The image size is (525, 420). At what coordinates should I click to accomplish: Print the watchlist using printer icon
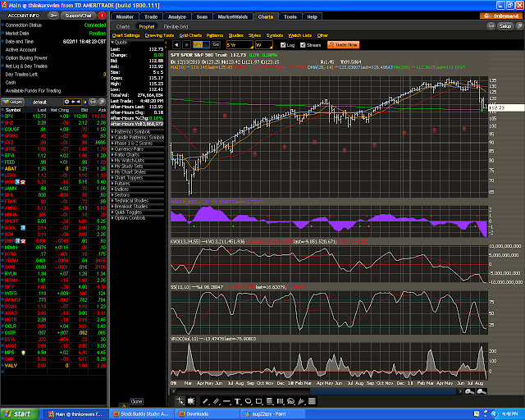(x=93, y=102)
